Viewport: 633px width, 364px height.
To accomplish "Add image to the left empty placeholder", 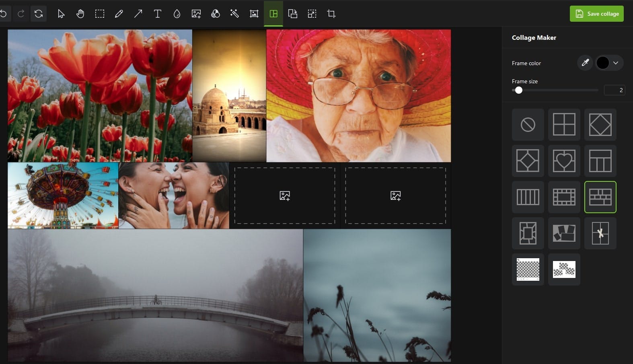I will (285, 196).
